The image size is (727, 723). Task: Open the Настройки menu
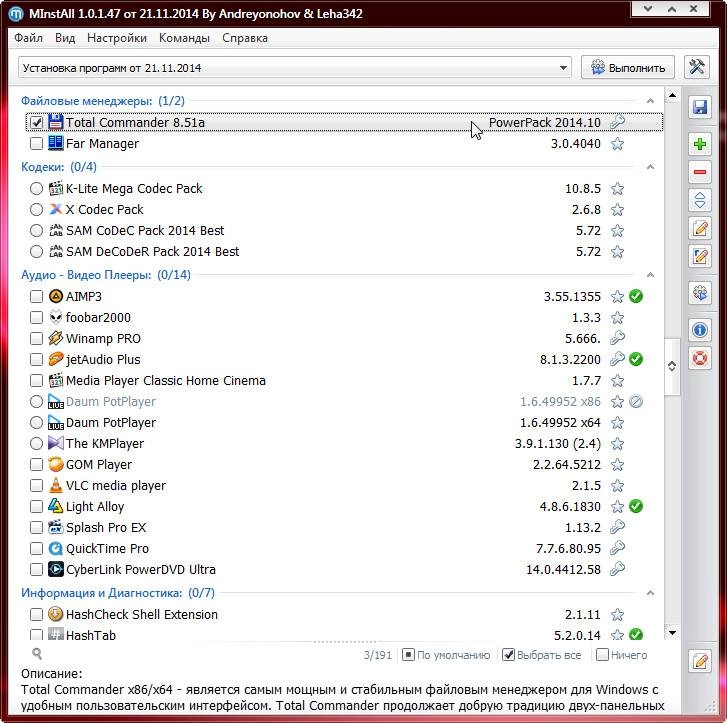117,38
